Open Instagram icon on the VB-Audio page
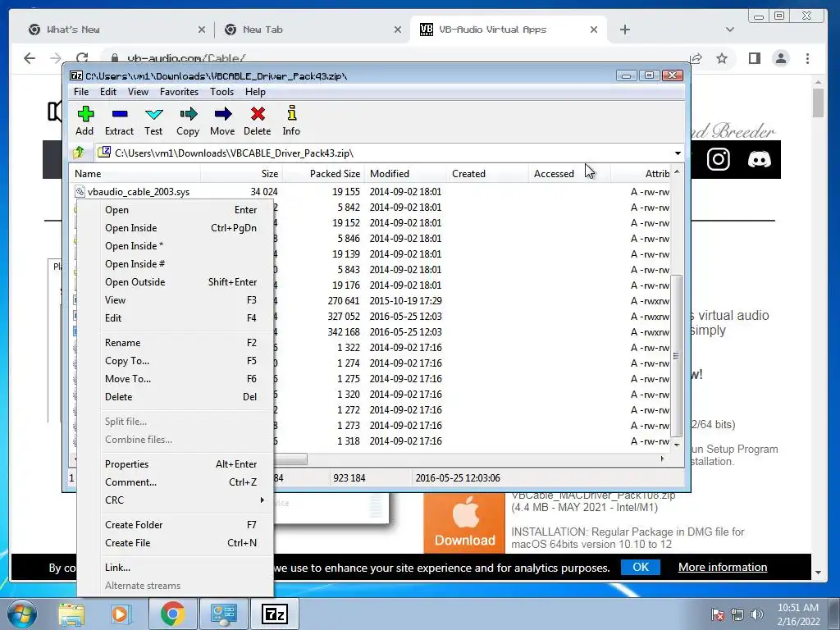 click(x=718, y=159)
